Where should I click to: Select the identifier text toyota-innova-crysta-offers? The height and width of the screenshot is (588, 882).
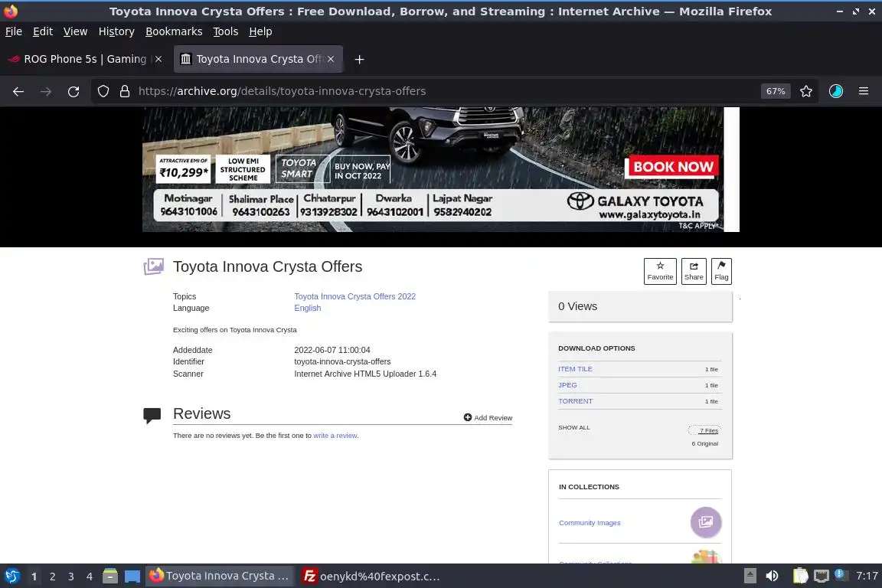(x=342, y=362)
